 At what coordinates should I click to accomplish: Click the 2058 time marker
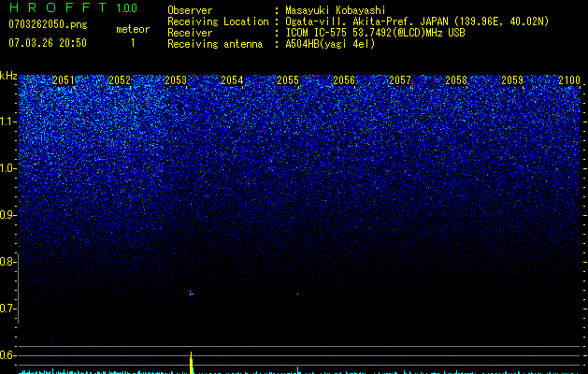[456, 80]
